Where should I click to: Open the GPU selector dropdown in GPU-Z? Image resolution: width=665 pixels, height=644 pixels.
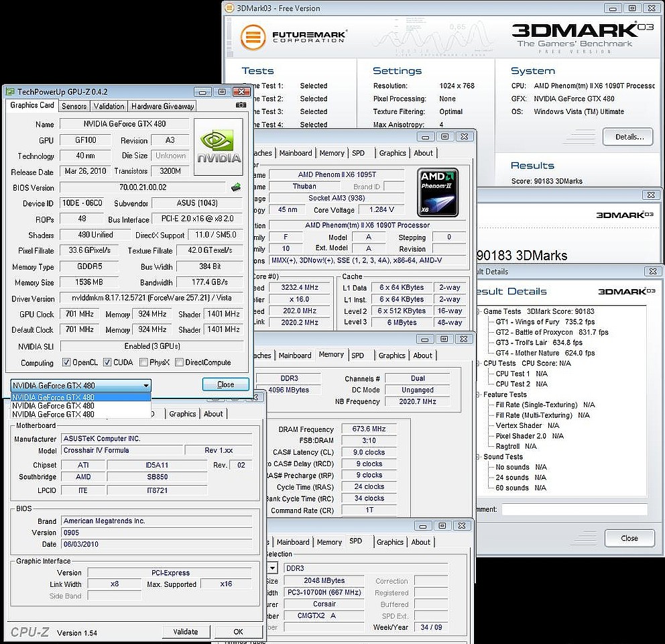tap(80, 386)
